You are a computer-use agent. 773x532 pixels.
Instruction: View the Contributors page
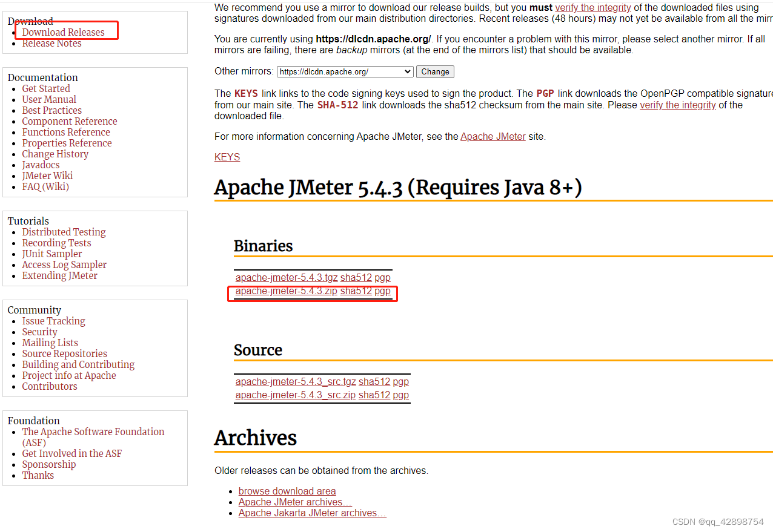point(50,386)
